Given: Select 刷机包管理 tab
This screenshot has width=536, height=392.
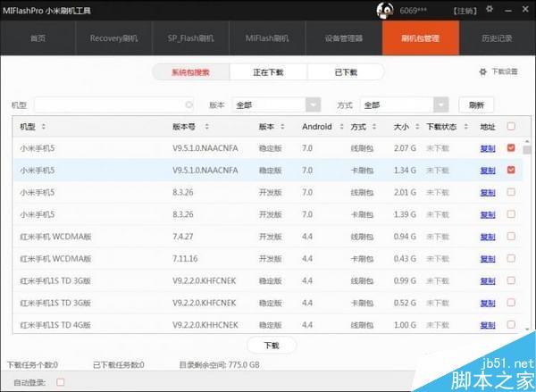Looking at the screenshot, I should (421, 38).
